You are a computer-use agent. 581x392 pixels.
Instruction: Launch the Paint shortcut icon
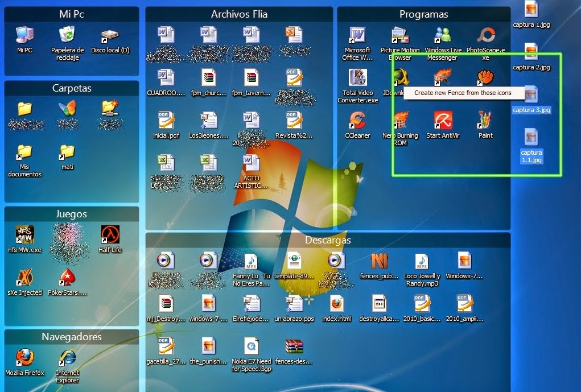[x=486, y=121]
